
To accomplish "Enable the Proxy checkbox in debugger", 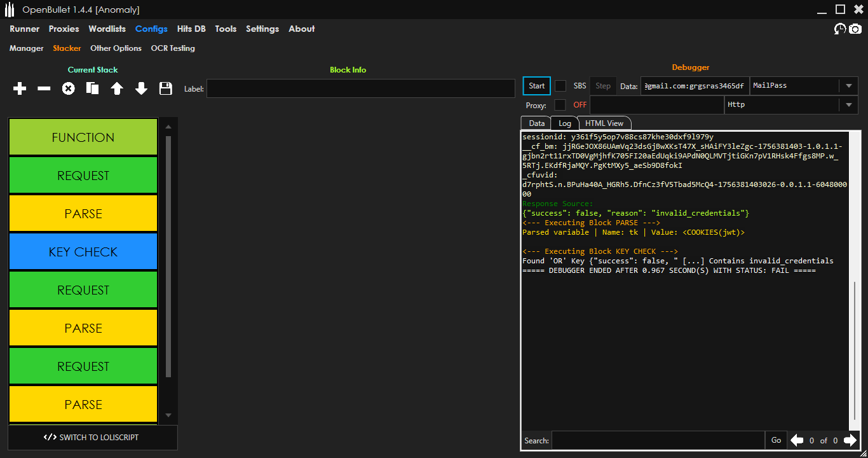I will coord(560,105).
